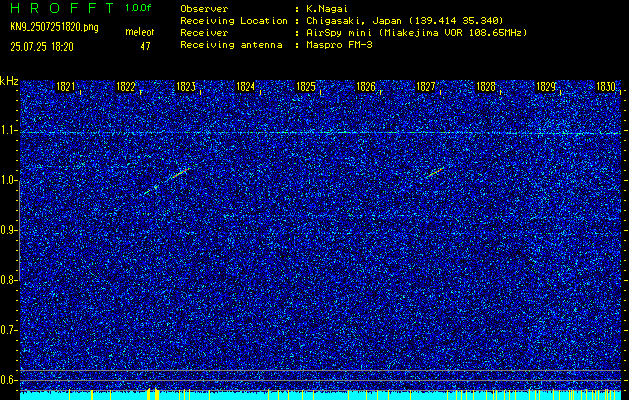The height and width of the screenshot is (400, 629).
Task: Click the version label 1.0.0f
Action: (x=138, y=8)
